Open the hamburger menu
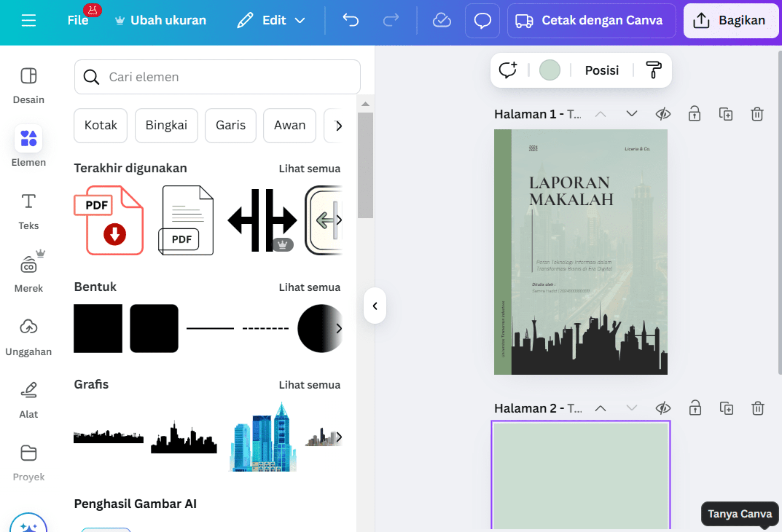 click(x=29, y=20)
